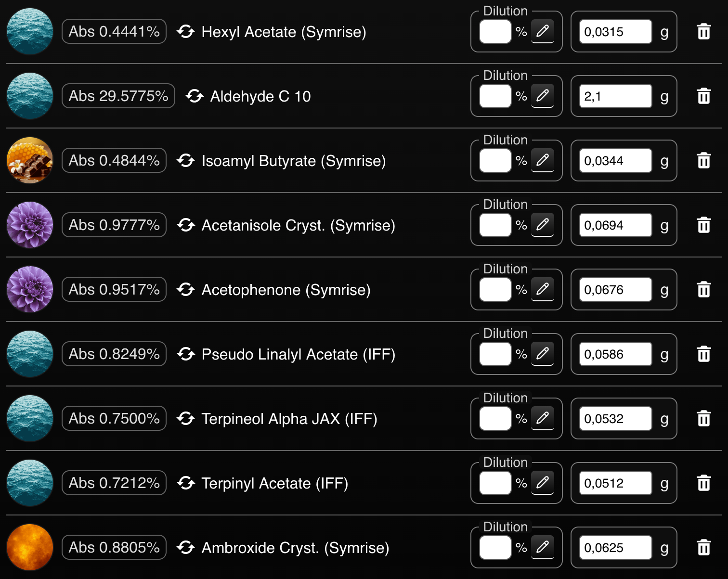Click the honeycomb thumbnail beside Isoamyl Butyrate
The image size is (728, 579).
point(29,160)
